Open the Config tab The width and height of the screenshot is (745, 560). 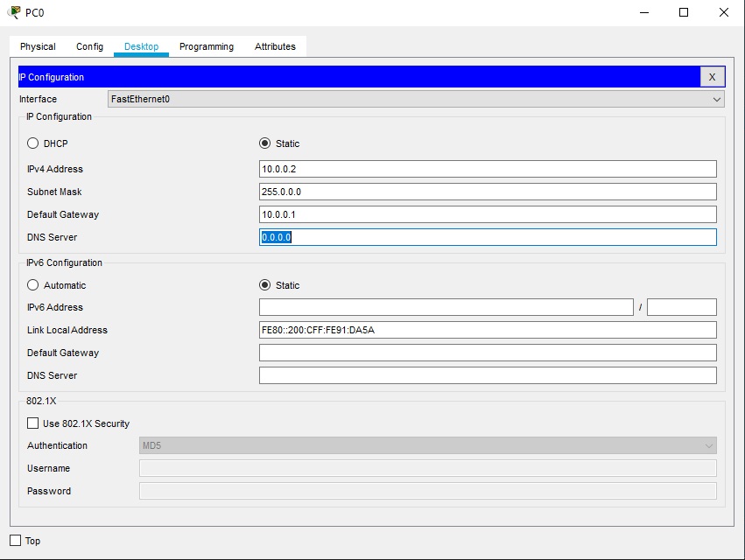(x=88, y=46)
